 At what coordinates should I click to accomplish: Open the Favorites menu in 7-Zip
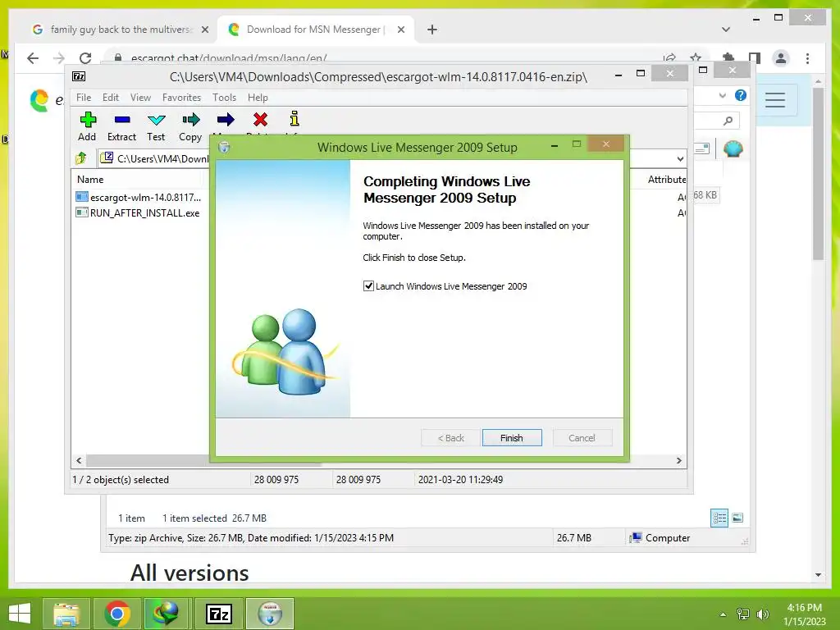[x=181, y=98]
